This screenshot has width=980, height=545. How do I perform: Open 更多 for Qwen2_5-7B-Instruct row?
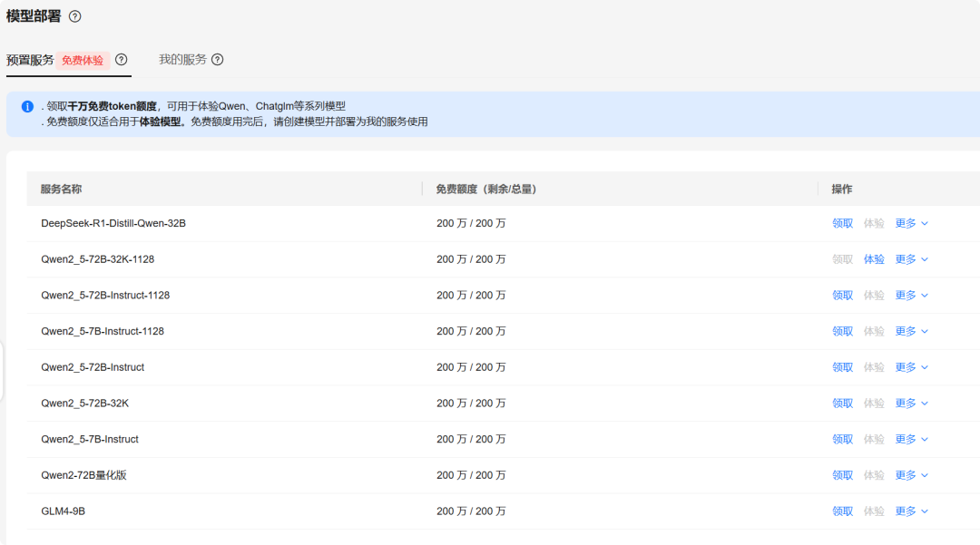[x=911, y=440]
